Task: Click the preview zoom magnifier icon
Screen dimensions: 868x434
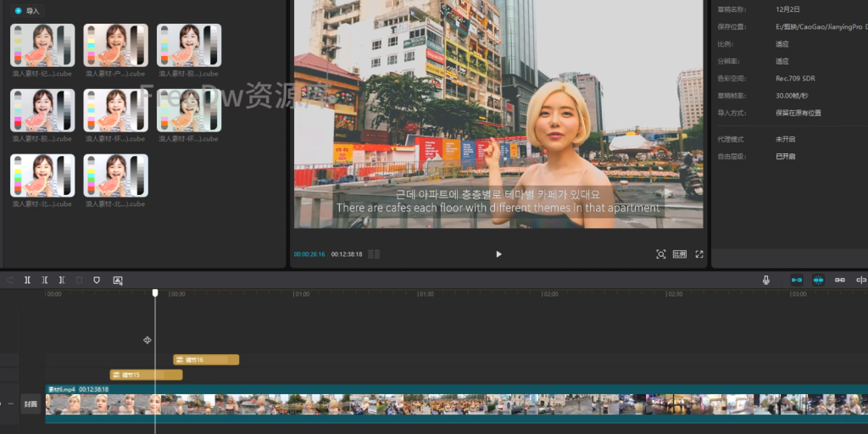Action: pyautogui.click(x=661, y=254)
